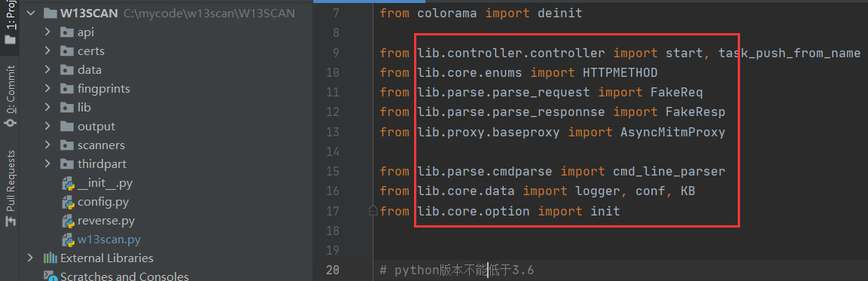
Task: Expand the api folder chevron
Action: (48, 32)
